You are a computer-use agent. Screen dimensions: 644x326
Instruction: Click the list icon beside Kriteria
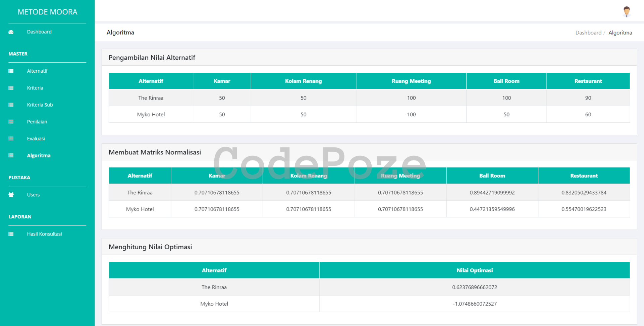click(11, 88)
